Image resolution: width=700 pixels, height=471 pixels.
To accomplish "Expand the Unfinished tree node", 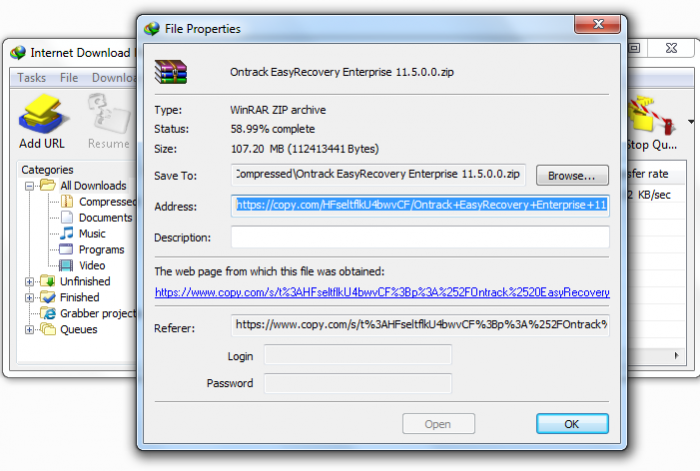I will coord(29,282).
